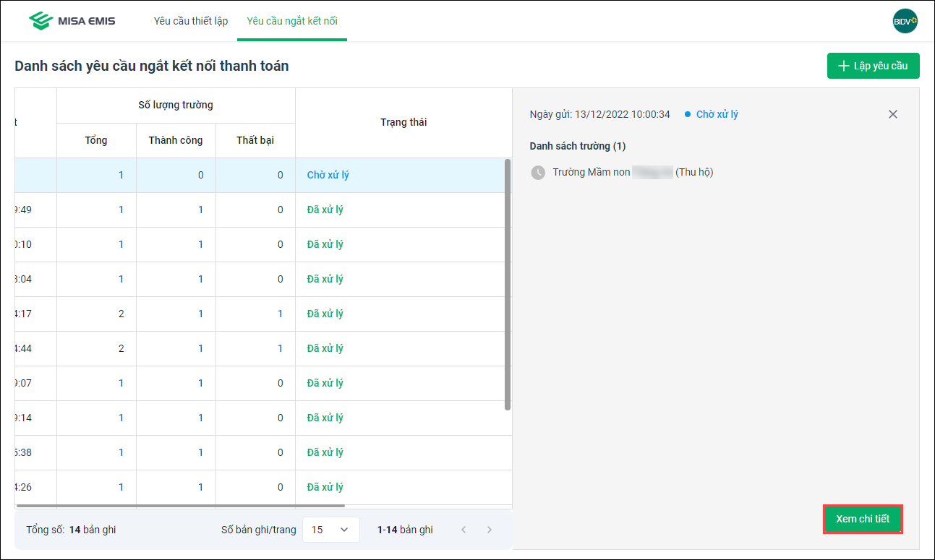935x560 pixels.
Task: Click the 1-14 bản ghi range text
Action: tap(405, 530)
